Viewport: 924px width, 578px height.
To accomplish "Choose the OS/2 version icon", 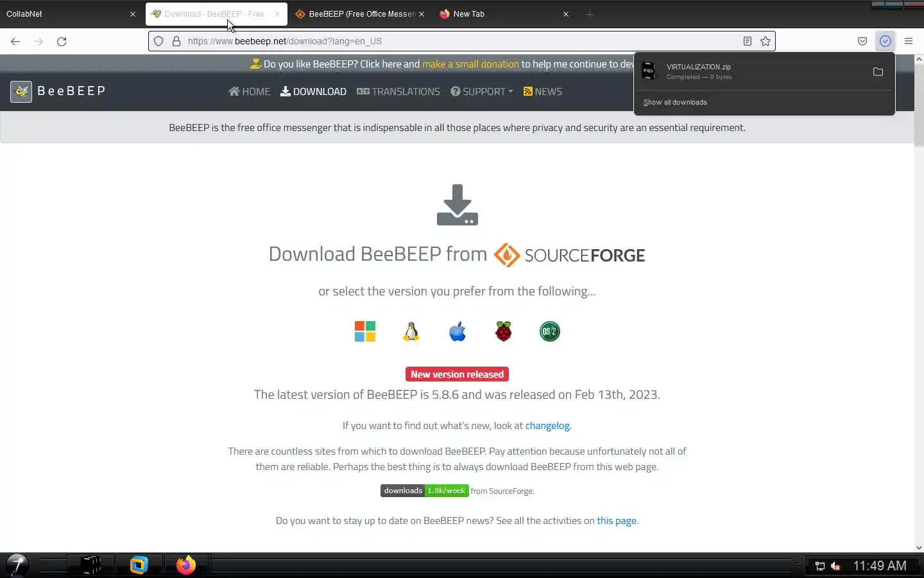I will tap(550, 331).
